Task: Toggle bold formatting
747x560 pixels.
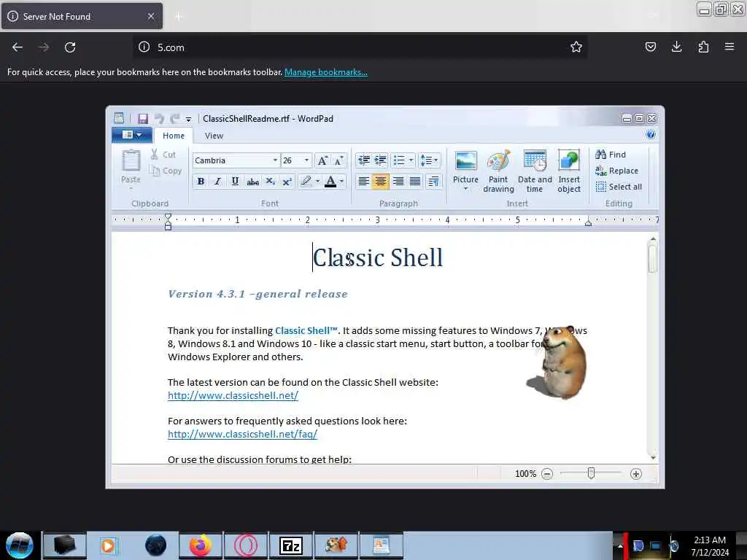Action: [x=201, y=182]
